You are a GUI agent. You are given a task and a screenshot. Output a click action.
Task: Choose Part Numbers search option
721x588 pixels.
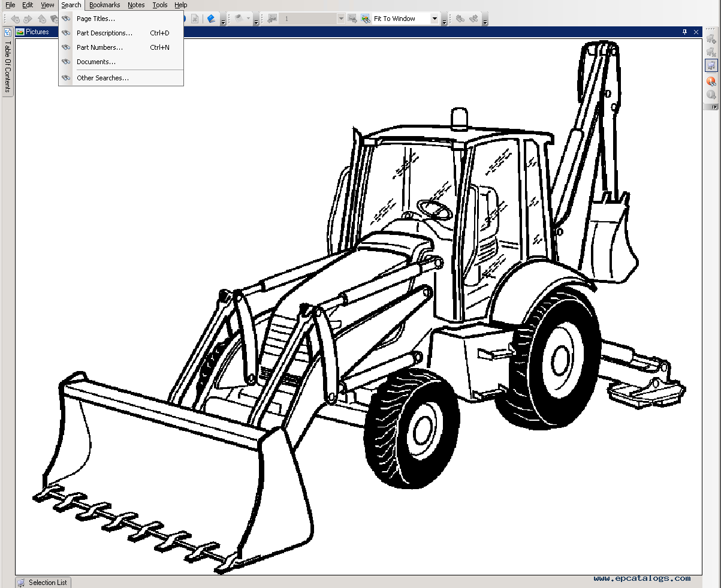(x=121, y=47)
